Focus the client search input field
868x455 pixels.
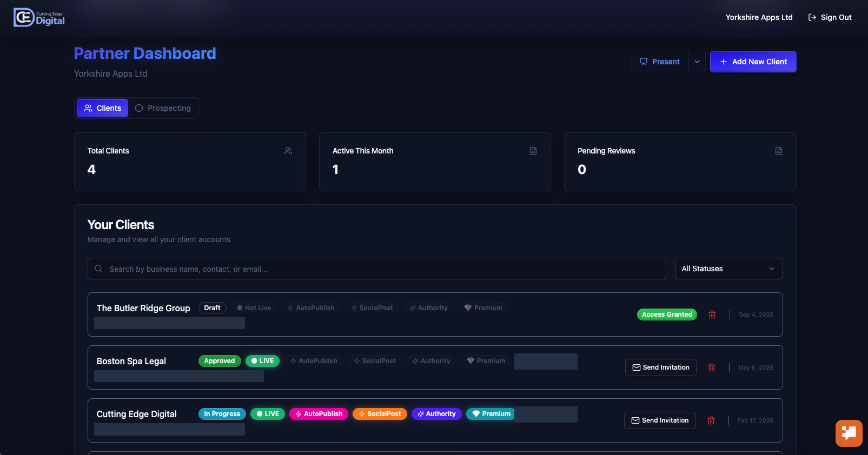[376, 269]
